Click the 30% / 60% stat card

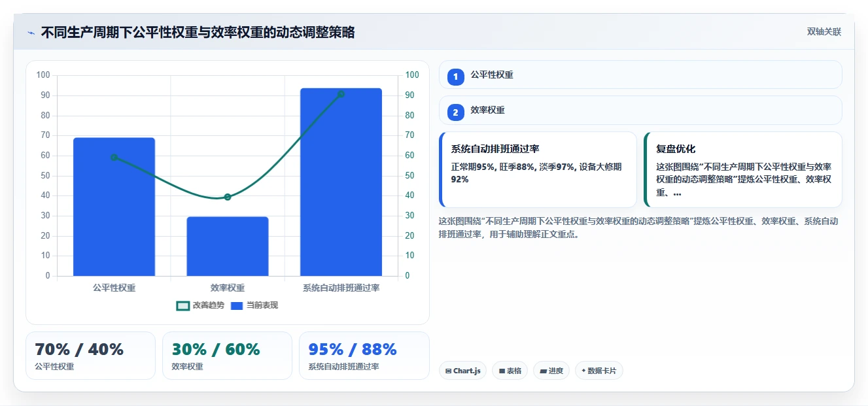coord(227,356)
